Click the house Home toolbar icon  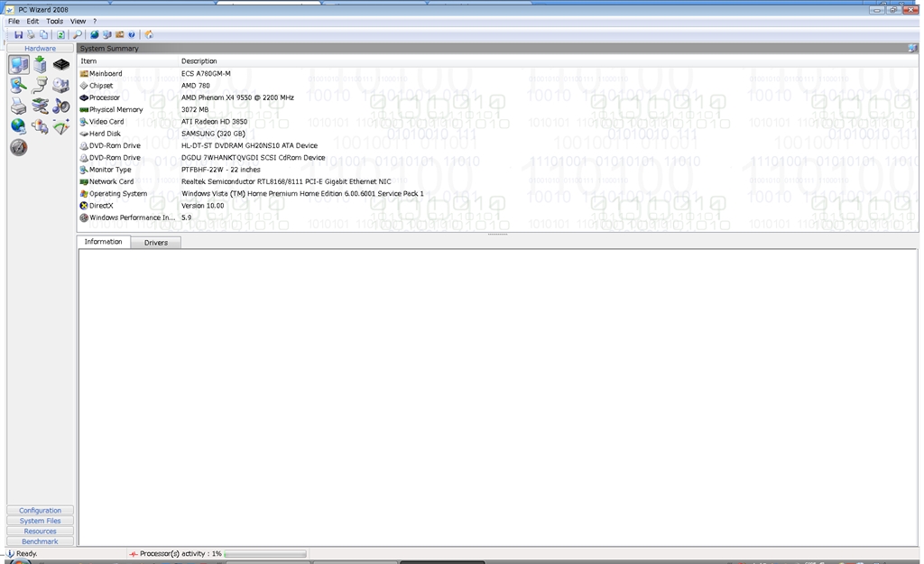[149, 35]
